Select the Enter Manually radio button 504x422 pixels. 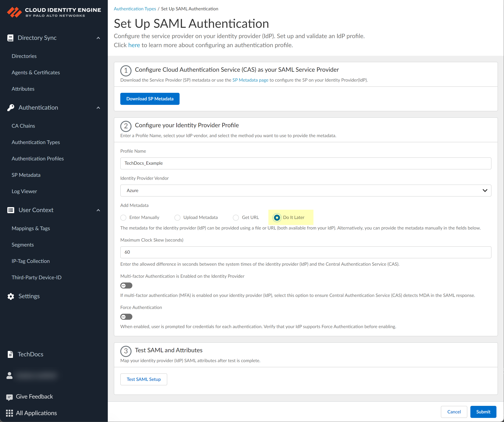coord(123,217)
